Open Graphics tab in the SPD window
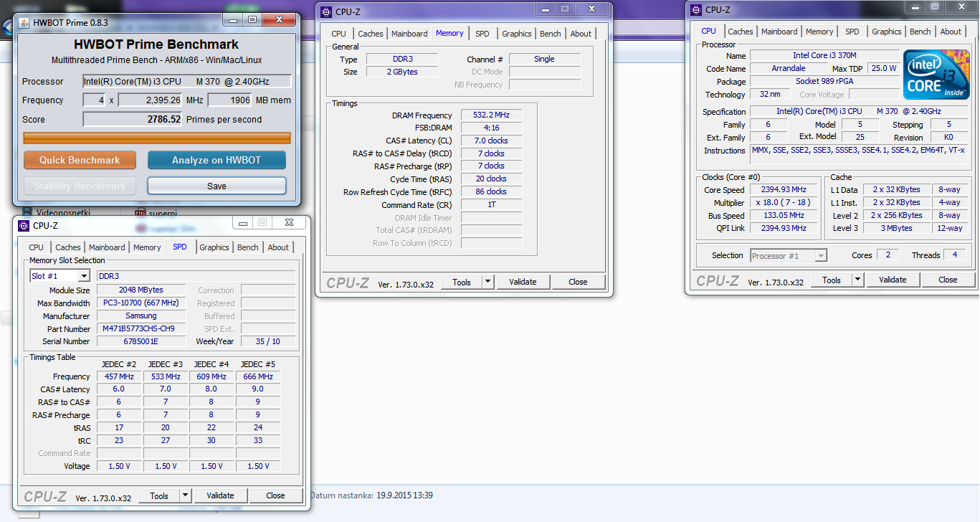 214,247
